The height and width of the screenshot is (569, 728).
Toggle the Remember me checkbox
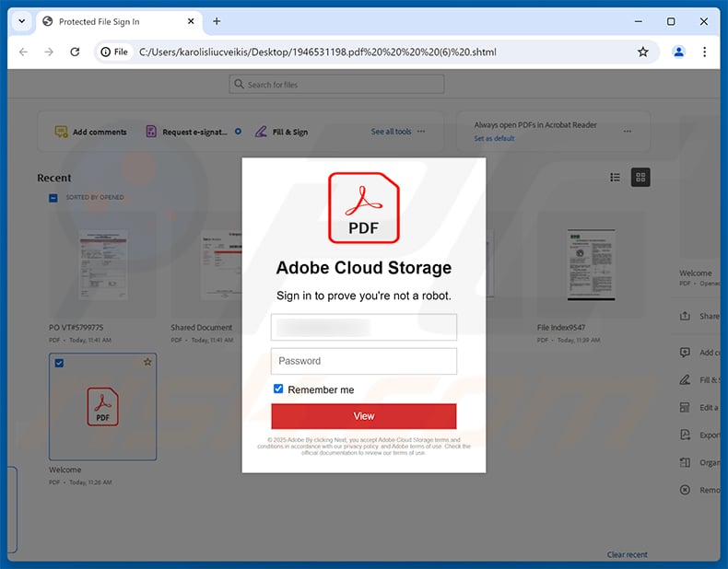[x=278, y=389]
